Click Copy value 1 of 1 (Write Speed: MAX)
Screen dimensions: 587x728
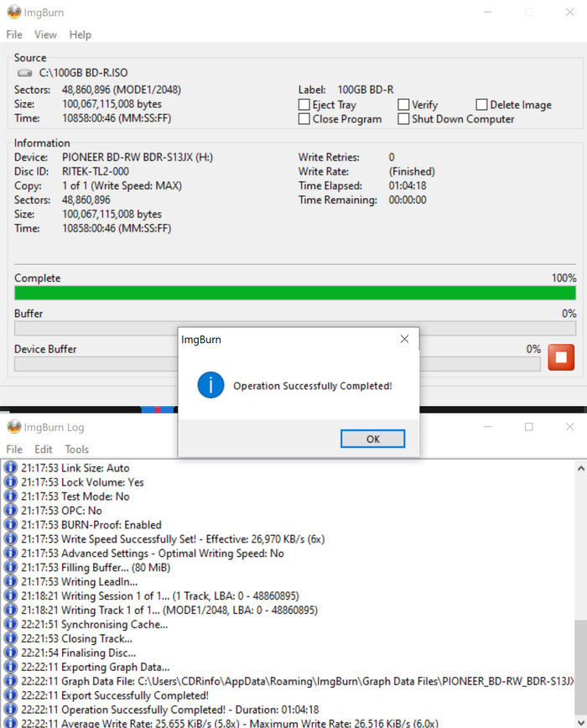[x=122, y=185]
